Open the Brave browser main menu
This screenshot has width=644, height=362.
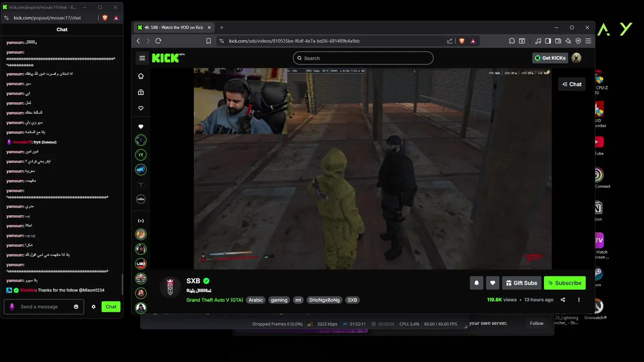pos(588,41)
